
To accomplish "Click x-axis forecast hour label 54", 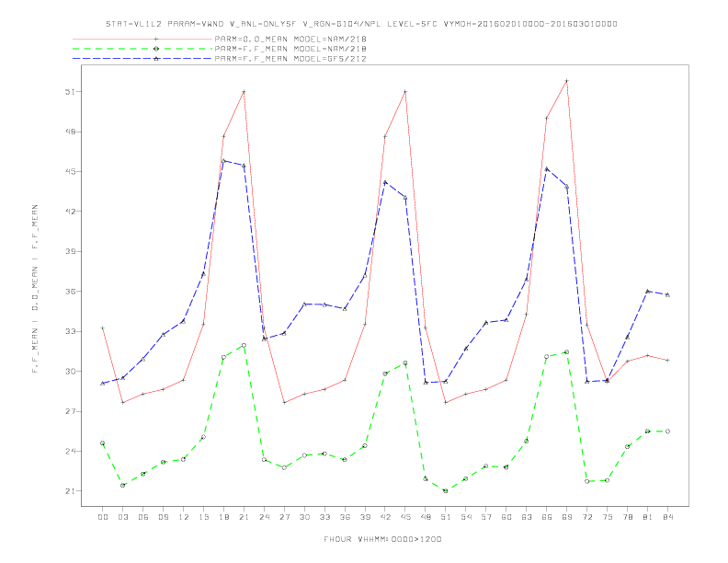I will tap(466, 517).
